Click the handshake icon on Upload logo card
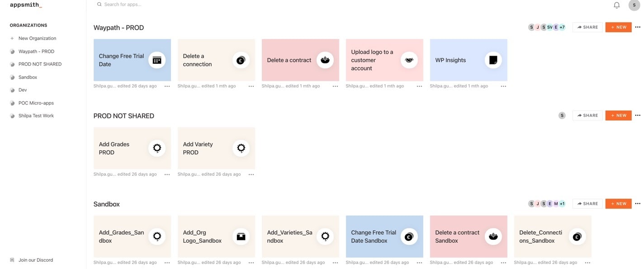Viewport: 644px width, 269px height. point(409,60)
